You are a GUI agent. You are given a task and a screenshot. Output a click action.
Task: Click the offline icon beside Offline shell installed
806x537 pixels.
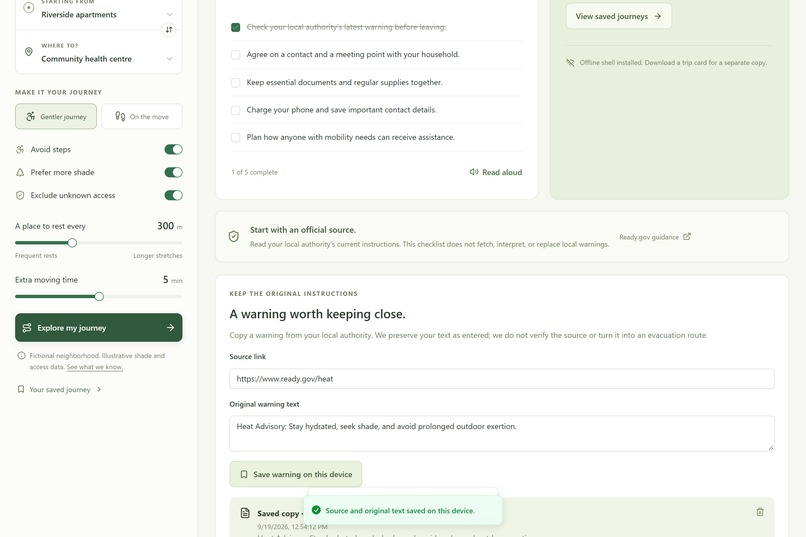click(570, 63)
